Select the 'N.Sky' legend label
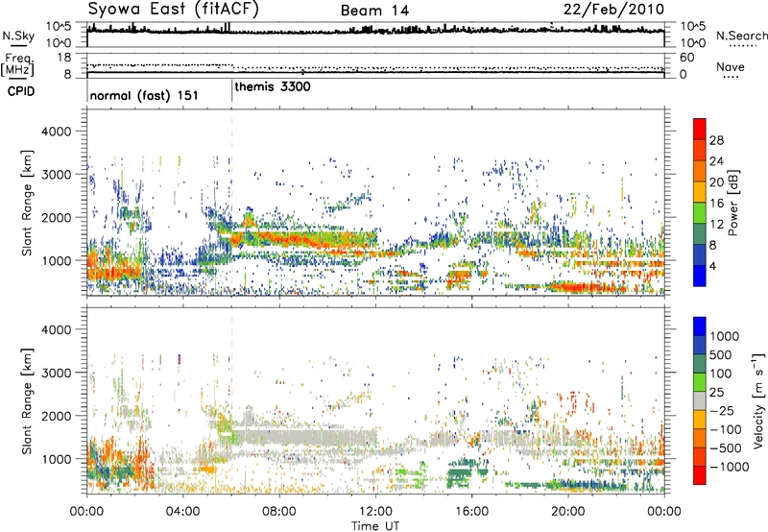 coord(18,36)
